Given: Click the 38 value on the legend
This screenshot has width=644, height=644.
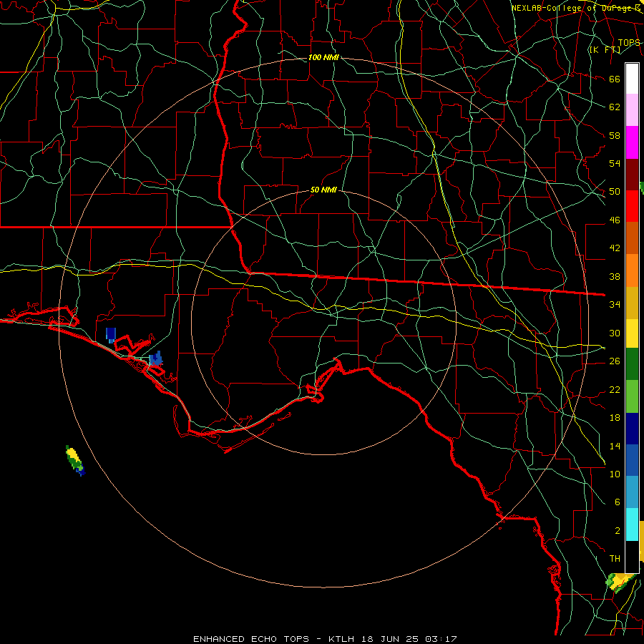Looking at the screenshot, I should (615, 277).
